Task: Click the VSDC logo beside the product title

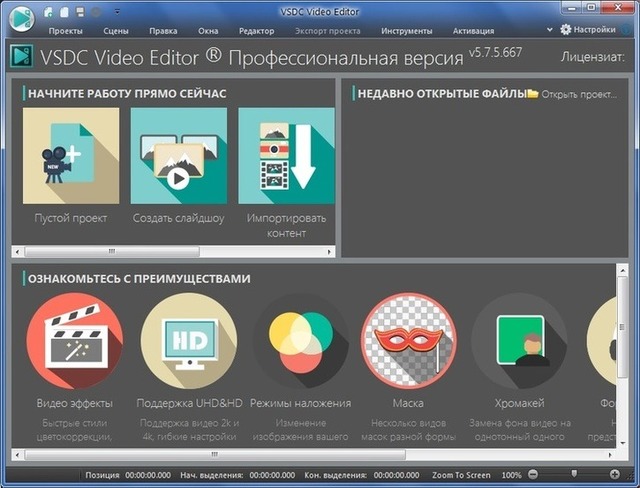Action: click(21, 56)
